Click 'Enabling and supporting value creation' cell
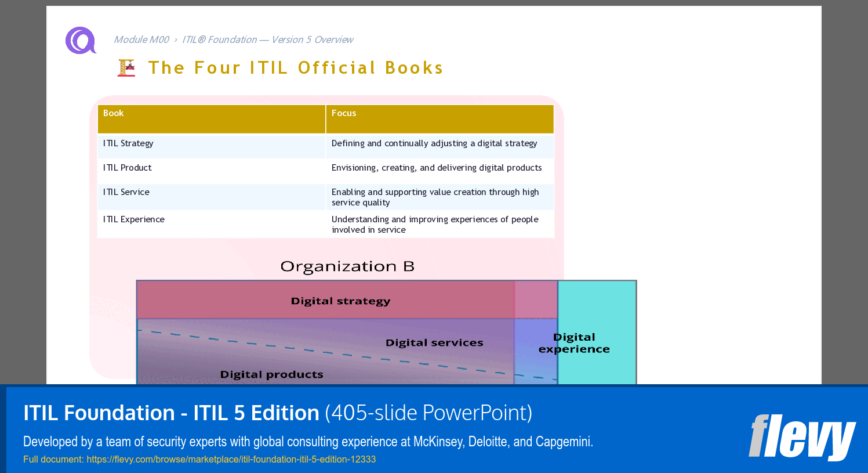 pyautogui.click(x=440, y=197)
